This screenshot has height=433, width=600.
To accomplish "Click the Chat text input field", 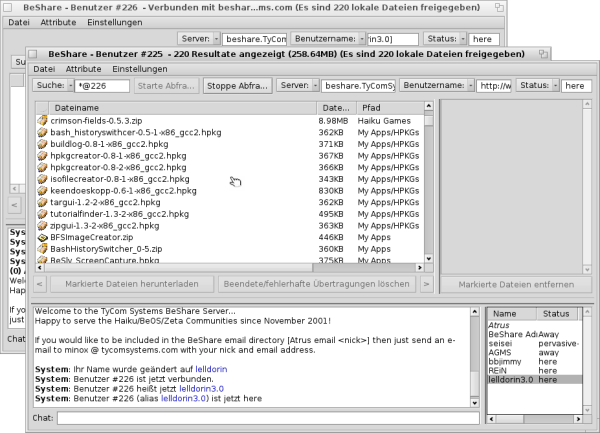I will pos(260,418).
